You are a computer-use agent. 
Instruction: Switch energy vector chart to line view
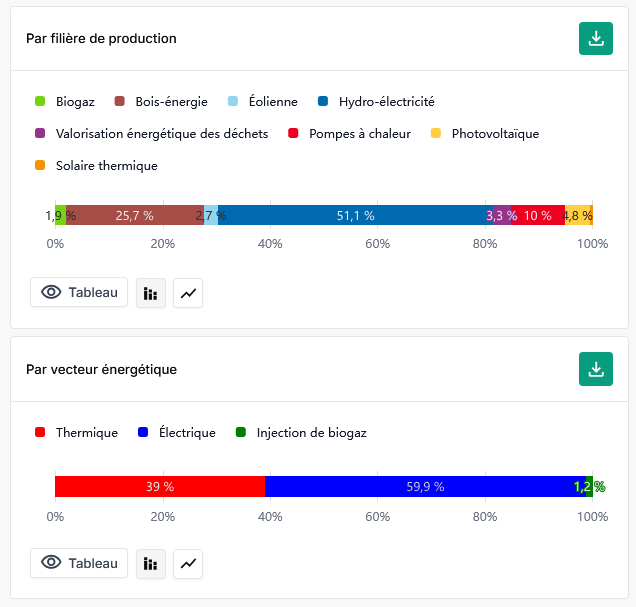[188, 564]
